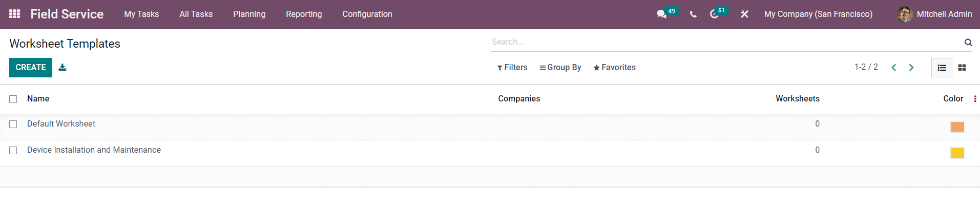
Task: Open the Reporting menu
Action: [304, 14]
